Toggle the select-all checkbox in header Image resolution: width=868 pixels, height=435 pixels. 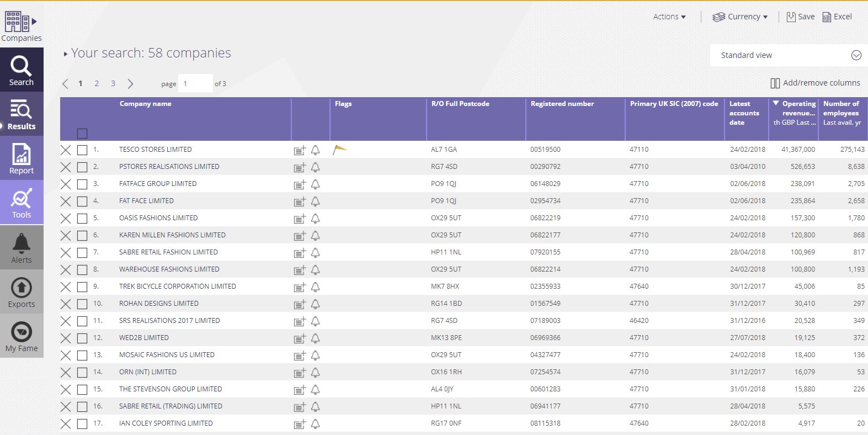point(82,133)
